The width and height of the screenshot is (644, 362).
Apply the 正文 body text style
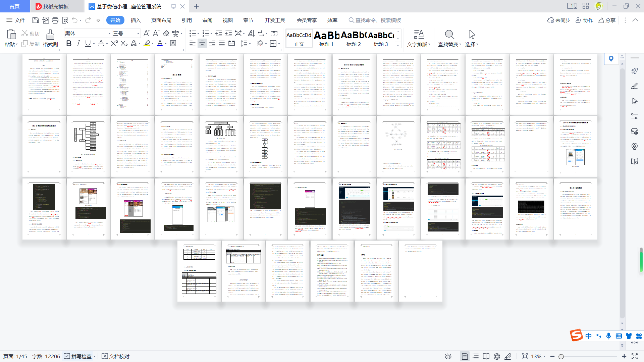299,39
